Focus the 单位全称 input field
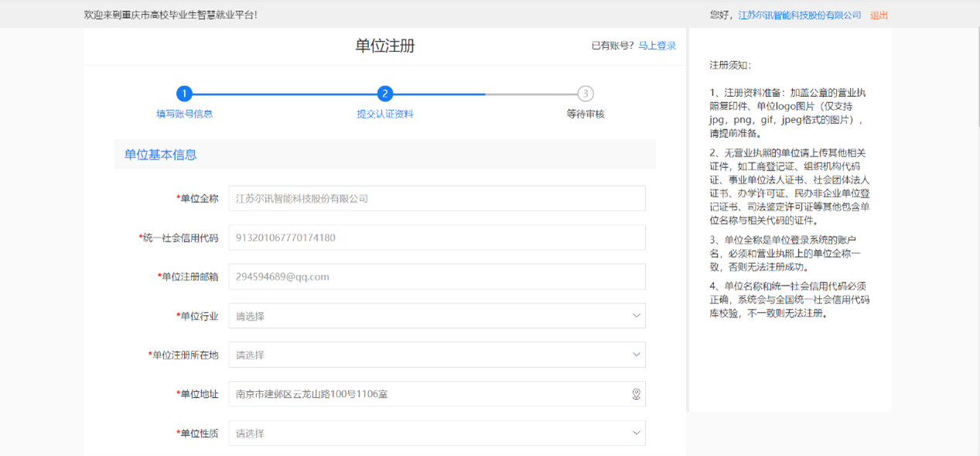980x456 pixels. pyautogui.click(x=436, y=198)
